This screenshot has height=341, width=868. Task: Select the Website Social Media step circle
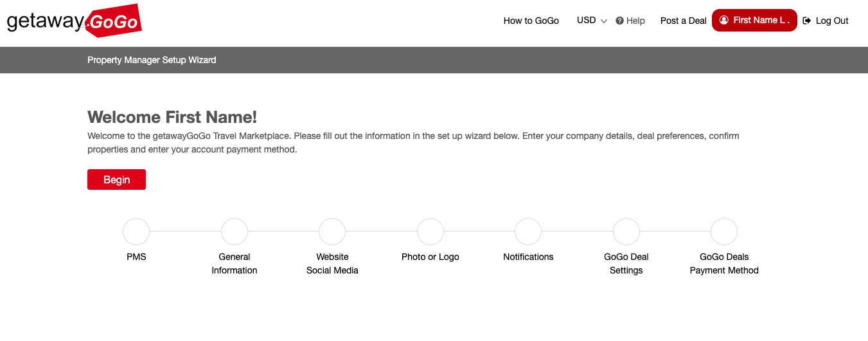[x=332, y=232]
